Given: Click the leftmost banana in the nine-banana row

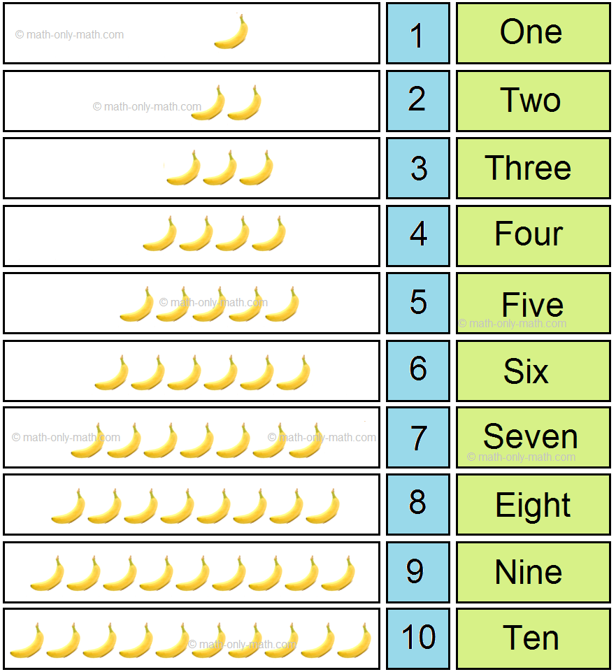Looking at the screenshot, I should tap(47, 573).
